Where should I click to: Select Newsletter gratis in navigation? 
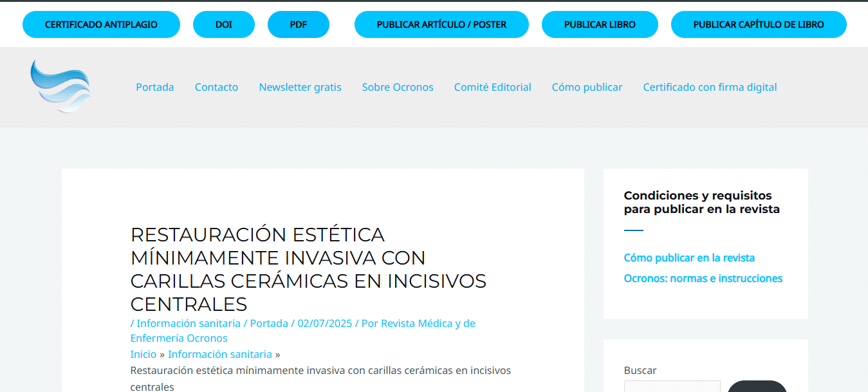[x=300, y=87]
